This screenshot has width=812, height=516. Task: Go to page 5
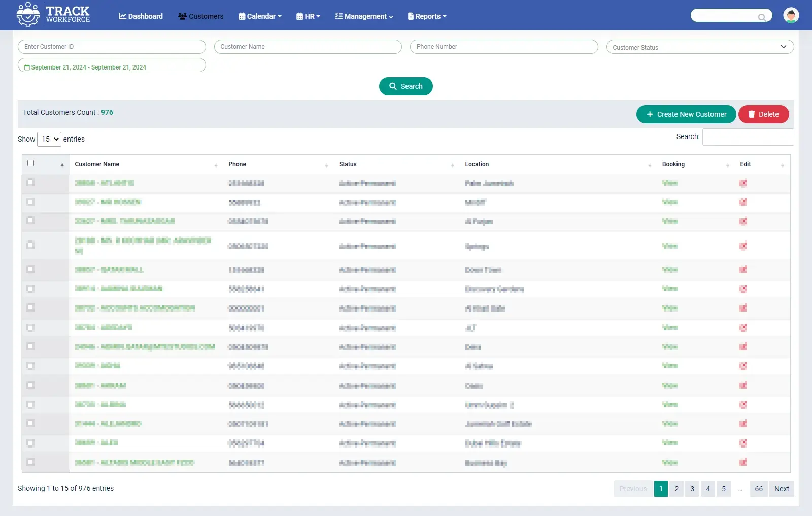click(x=724, y=489)
